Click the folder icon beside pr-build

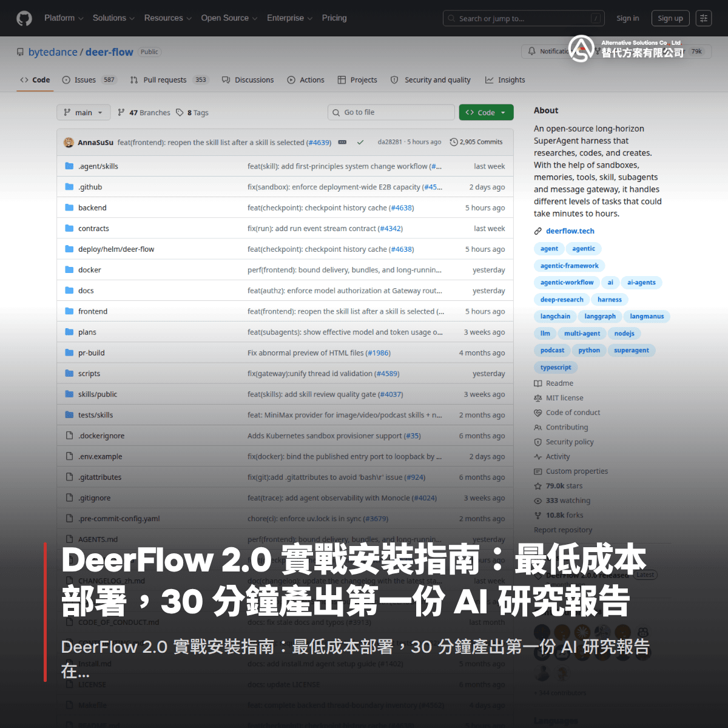point(69,352)
